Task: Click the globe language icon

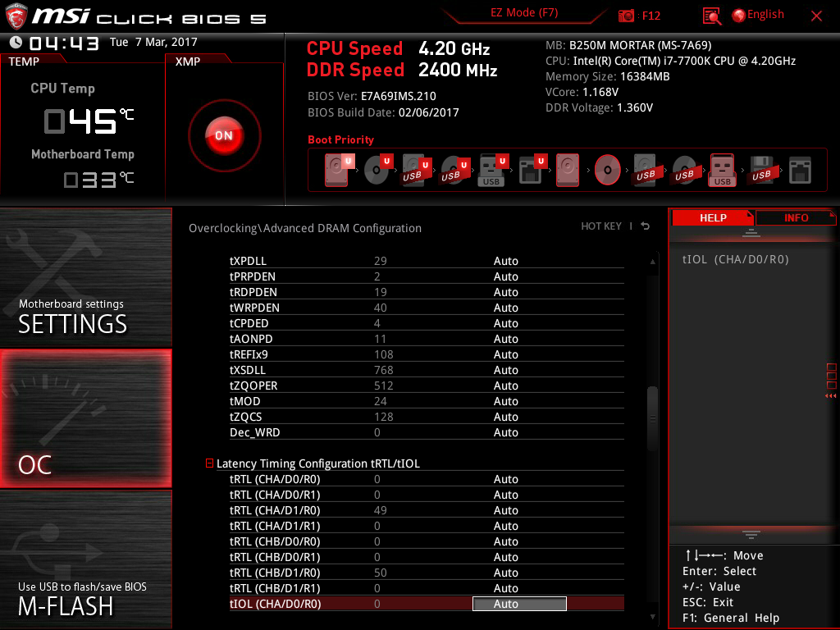Action: 738,15
